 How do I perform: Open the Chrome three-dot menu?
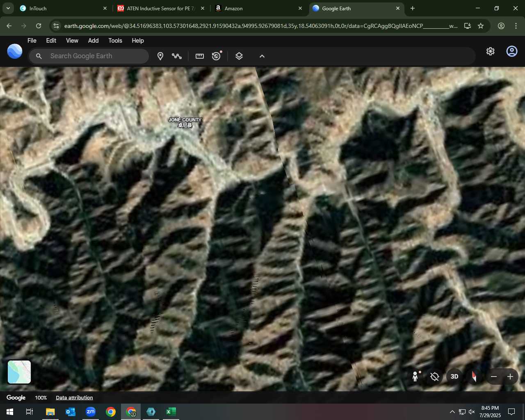(x=516, y=26)
